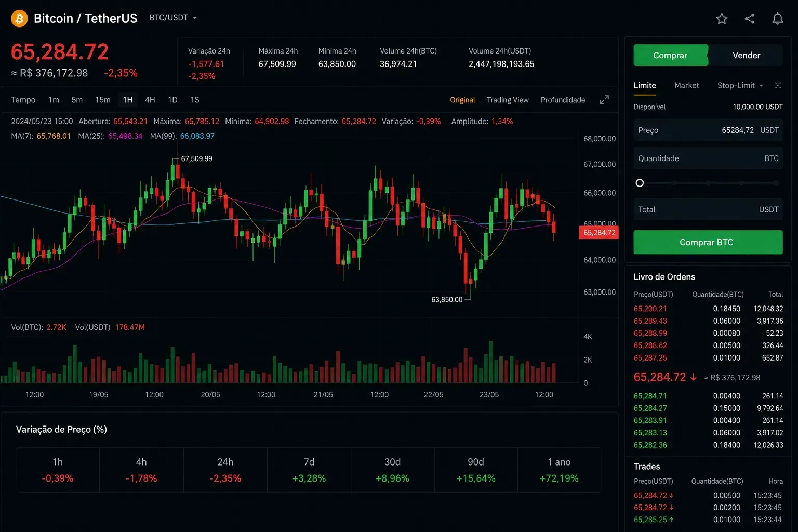Click the Preço input field
The height and width of the screenshot is (532, 798).
[708, 130]
